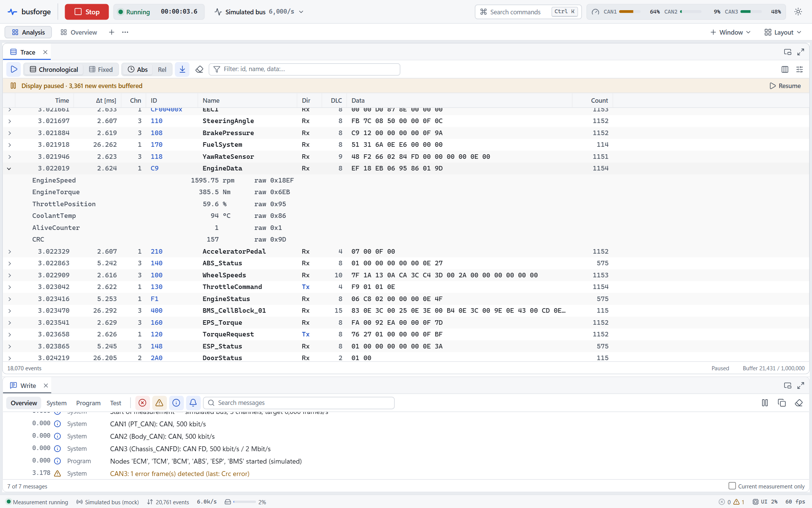The image size is (812, 508).
Task: Open the Simulated bus rate dropdown
Action: 259,12
